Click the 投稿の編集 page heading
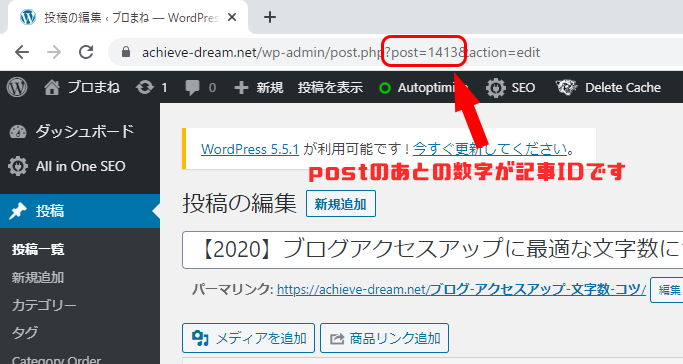Screen dimensions: 683x364 point(239,203)
